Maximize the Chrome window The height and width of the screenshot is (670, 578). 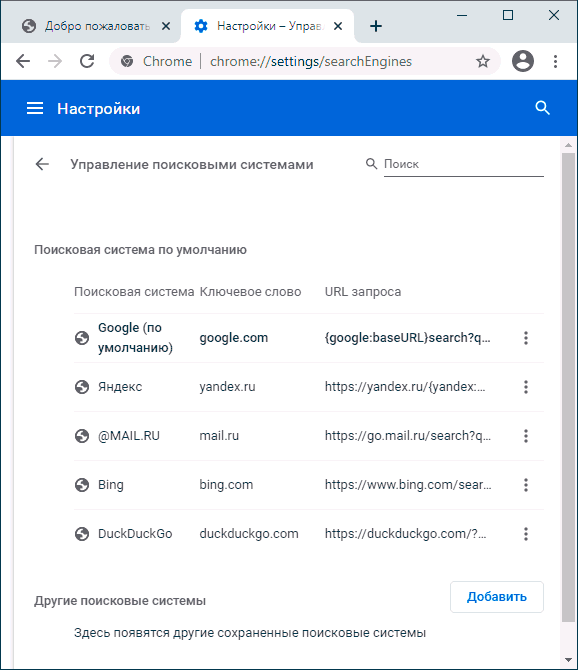[x=508, y=15]
